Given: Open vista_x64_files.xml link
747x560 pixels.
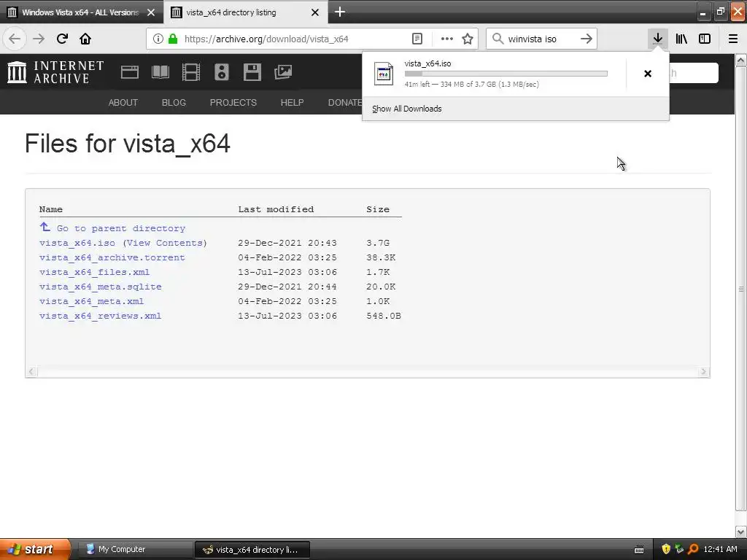Looking at the screenshot, I should tap(94, 273).
